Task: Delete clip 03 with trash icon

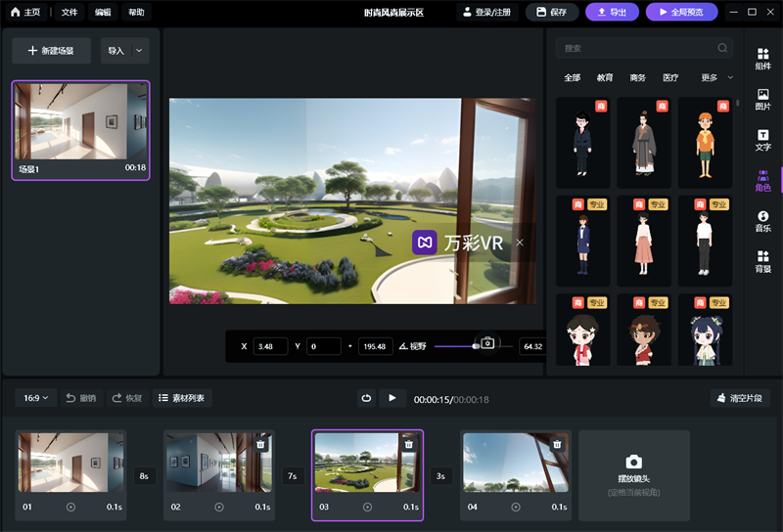Action: point(409,444)
